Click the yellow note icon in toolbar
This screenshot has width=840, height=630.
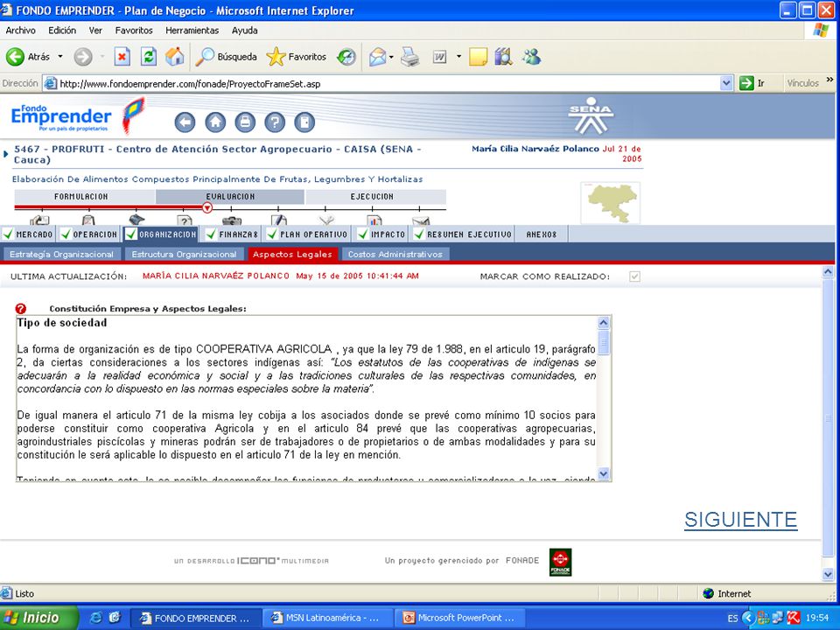pyautogui.click(x=478, y=56)
